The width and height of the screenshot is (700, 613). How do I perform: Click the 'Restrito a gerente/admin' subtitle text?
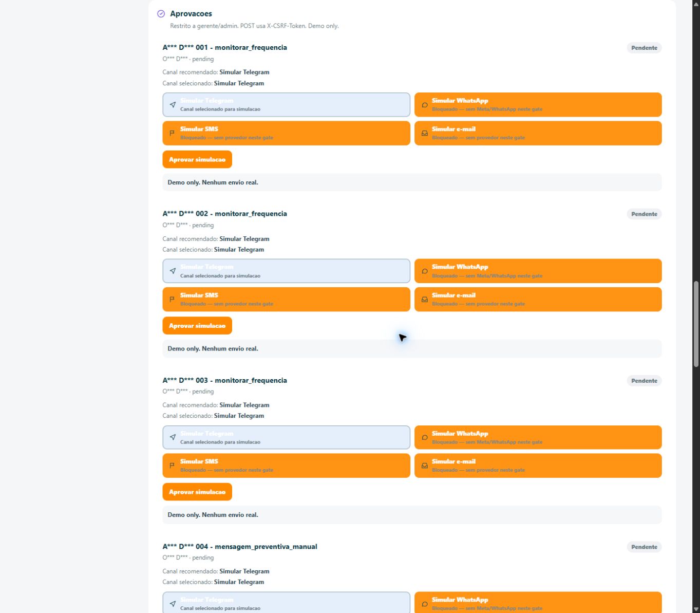254,26
